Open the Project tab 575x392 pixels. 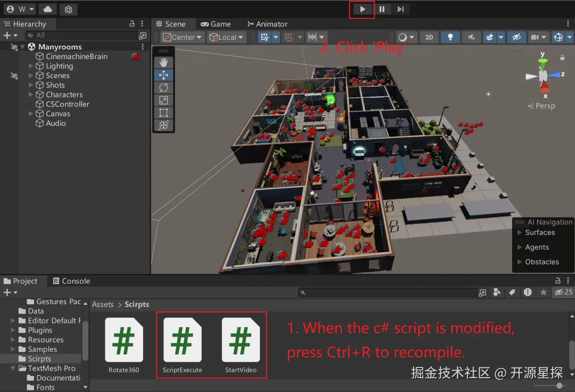(21, 281)
